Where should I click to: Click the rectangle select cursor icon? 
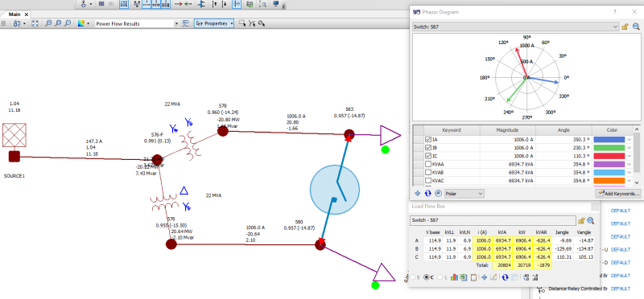point(242,24)
